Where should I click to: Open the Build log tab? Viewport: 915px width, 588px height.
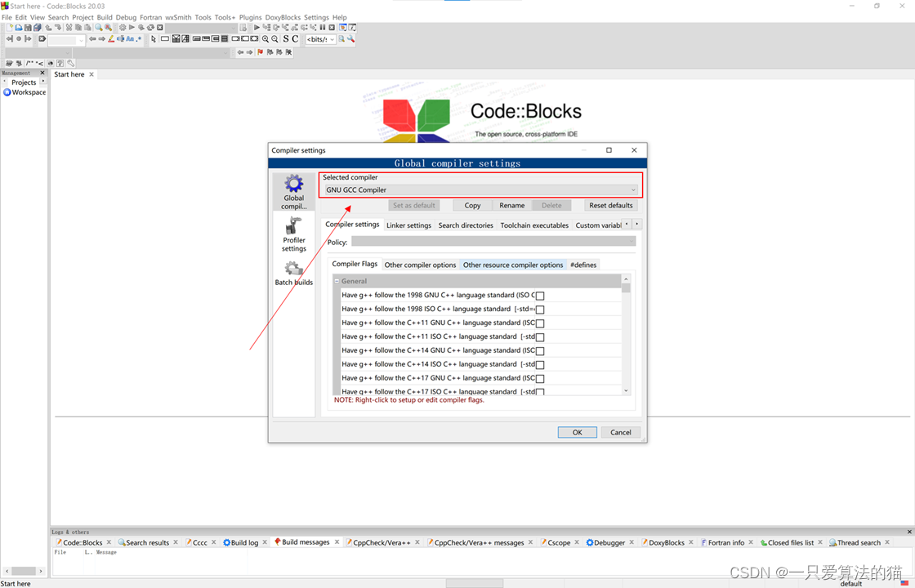pos(244,542)
